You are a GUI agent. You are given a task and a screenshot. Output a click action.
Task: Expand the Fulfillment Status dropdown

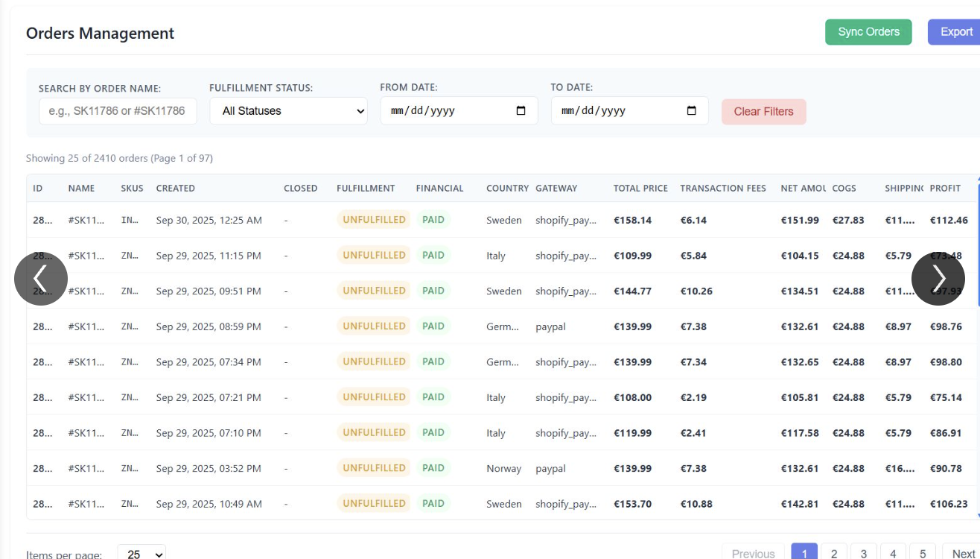tap(288, 111)
